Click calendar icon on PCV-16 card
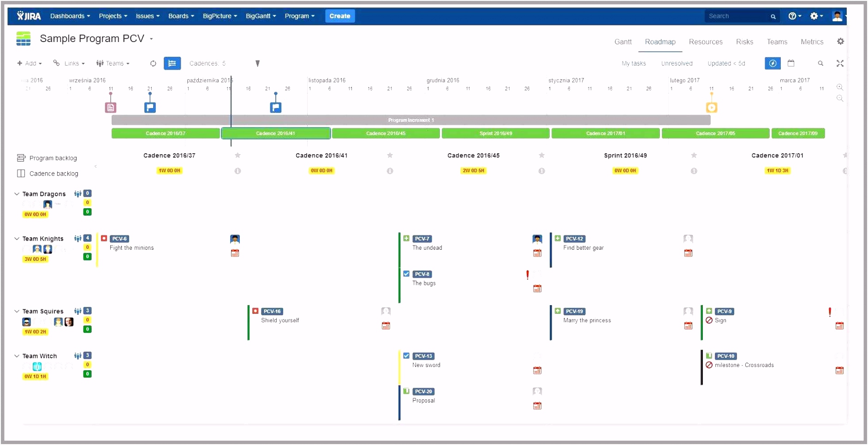868x445 pixels. 386,325
